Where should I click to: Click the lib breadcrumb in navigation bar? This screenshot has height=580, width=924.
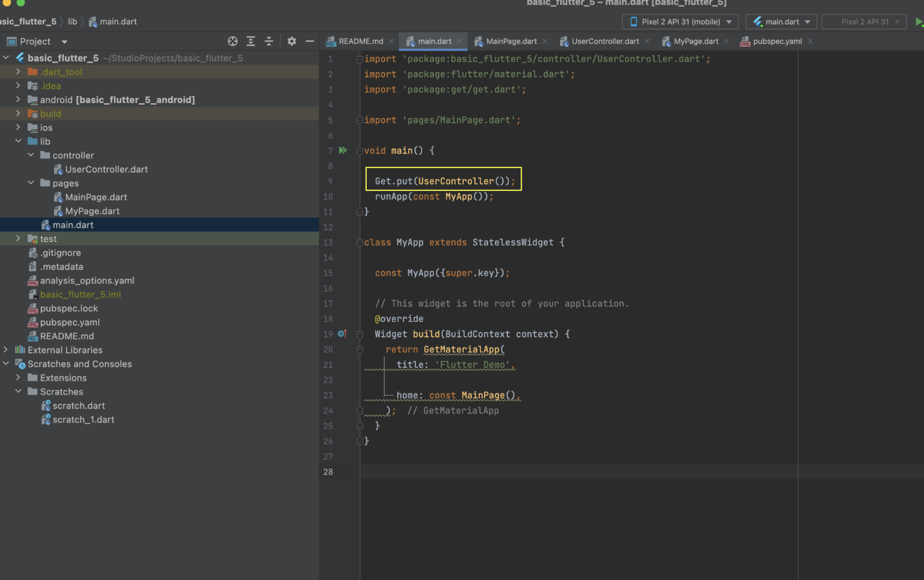coord(72,22)
